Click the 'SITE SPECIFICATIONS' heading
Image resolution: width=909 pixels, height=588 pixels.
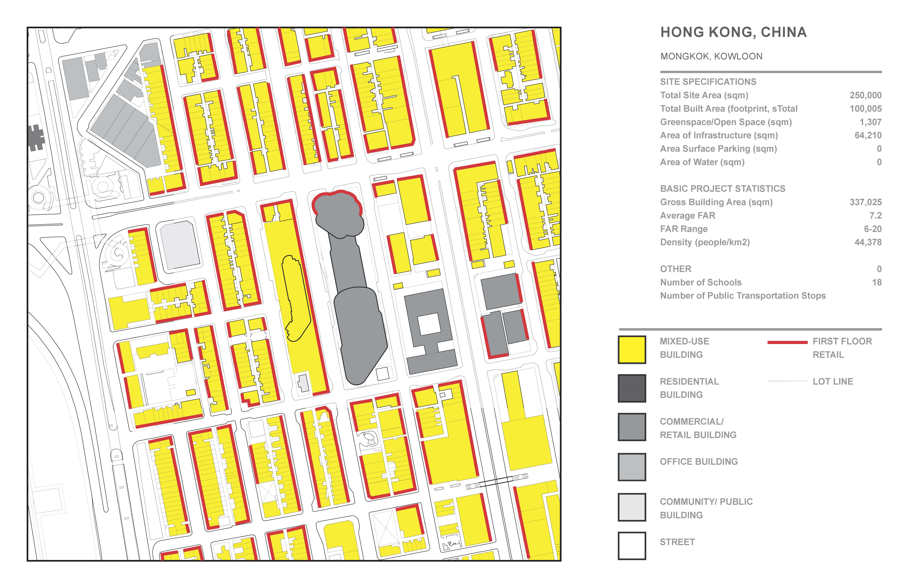point(708,82)
